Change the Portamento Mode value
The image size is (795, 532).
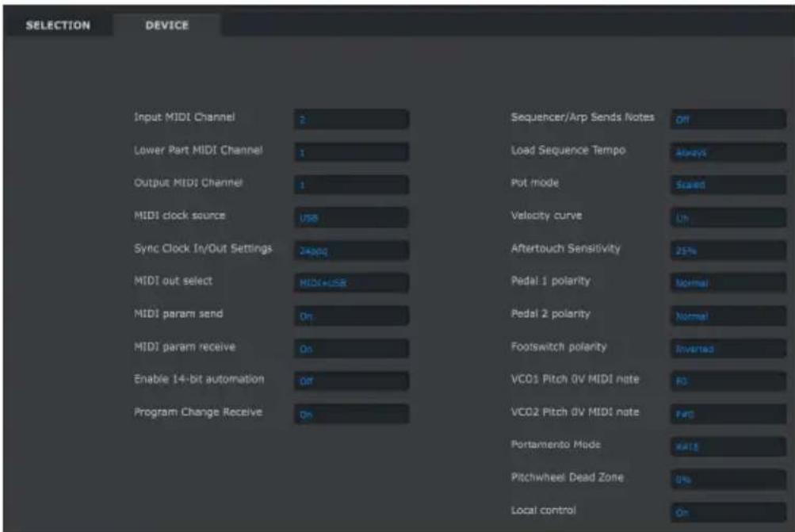pyautogui.click(x=728, y=447)
